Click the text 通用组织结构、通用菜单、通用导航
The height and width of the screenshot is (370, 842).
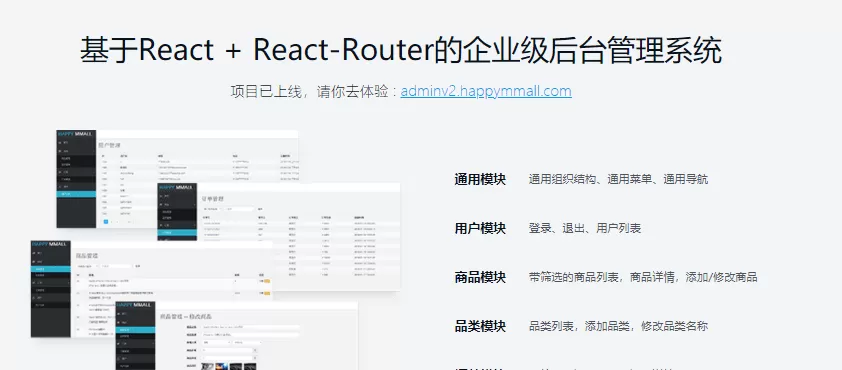pyautogui.click(x=618, y=179)
